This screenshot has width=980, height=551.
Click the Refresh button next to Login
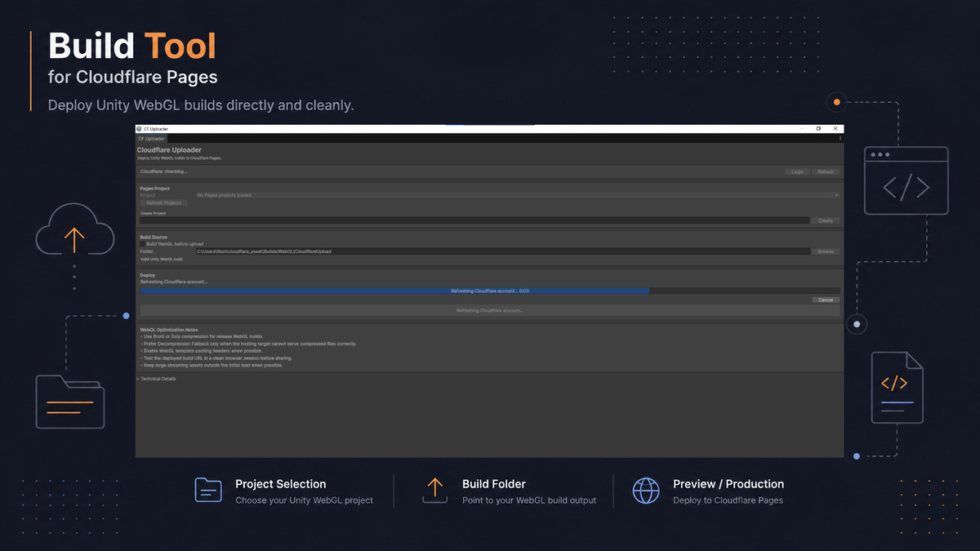(826, 171)
